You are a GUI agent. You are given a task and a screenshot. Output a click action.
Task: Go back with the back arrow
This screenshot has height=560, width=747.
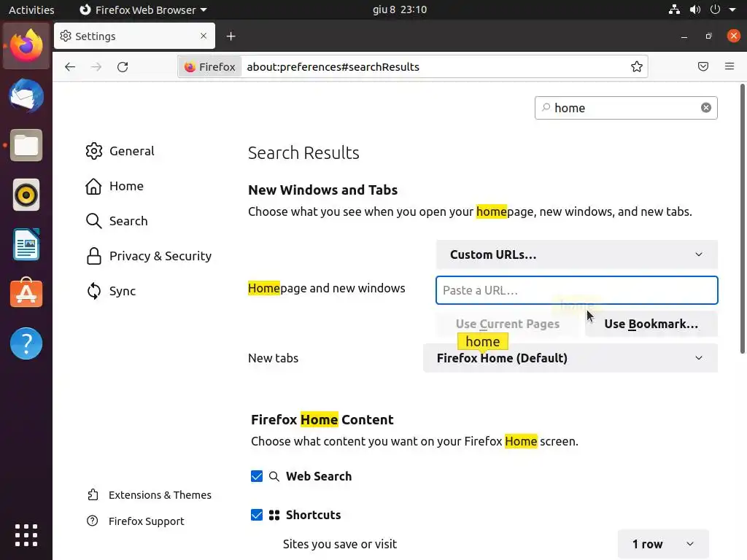70,67
